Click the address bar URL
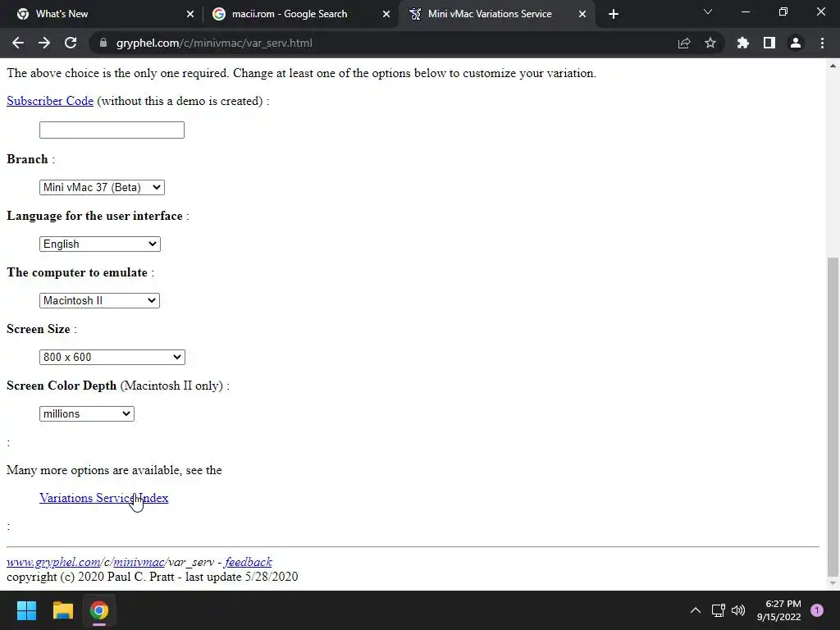 (214, 43)
